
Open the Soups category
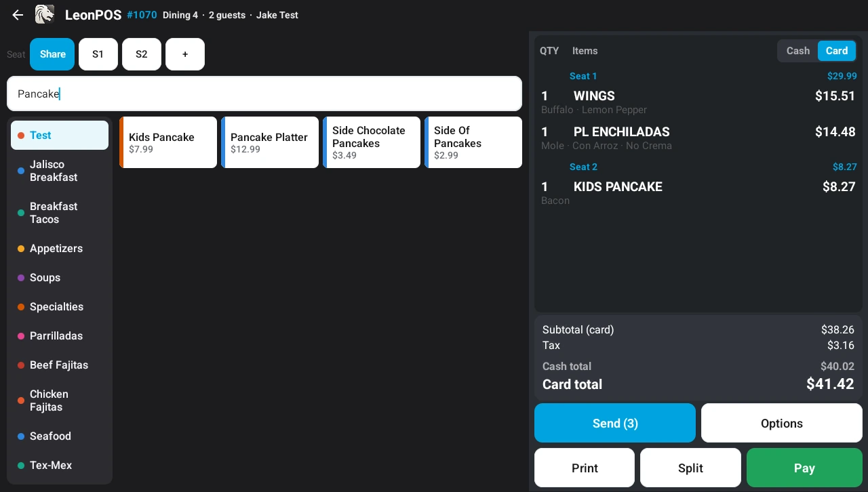point(60,278)
